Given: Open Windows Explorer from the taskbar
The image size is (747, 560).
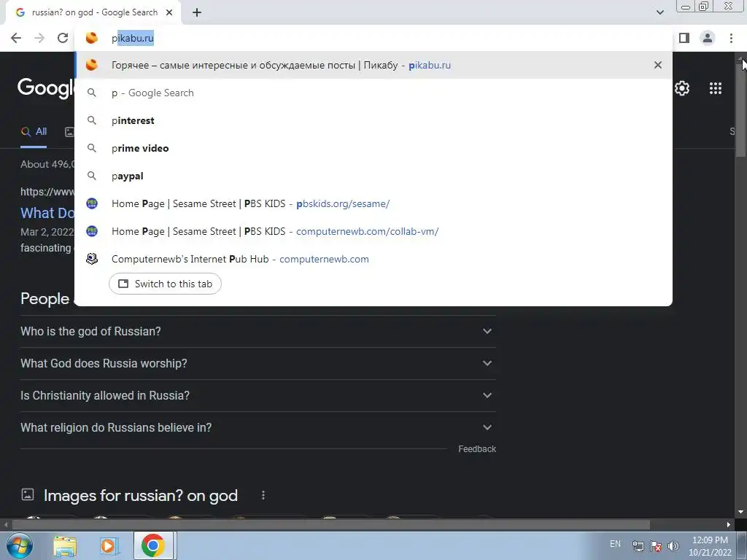Looking at the screenshot, I should tap(65, 546).
